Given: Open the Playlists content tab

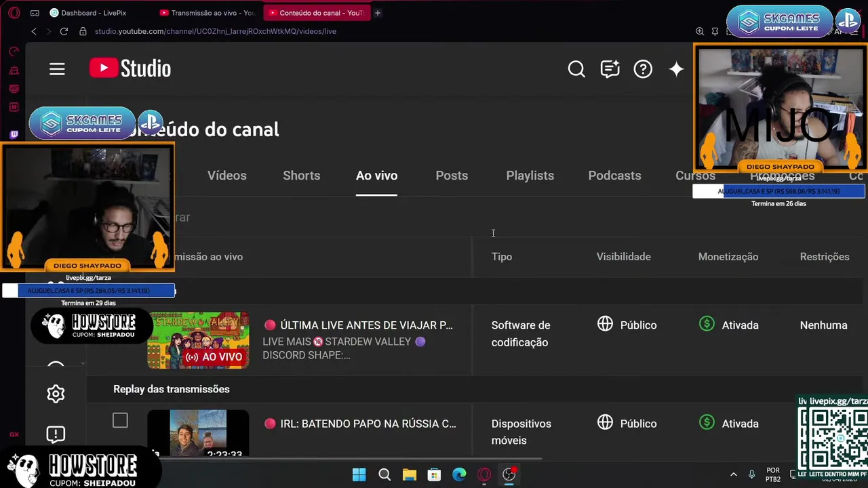Looking at the screenshot, I should 530,176.
